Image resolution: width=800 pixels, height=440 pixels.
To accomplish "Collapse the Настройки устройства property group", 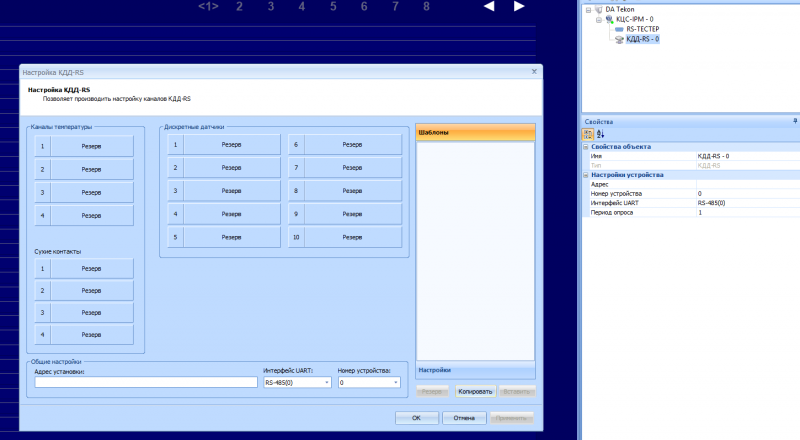I will point(585,175).
